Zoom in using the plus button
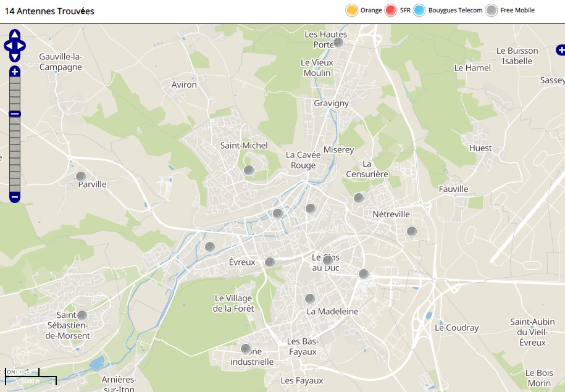 pyautogui.click(x=15, y=72)
